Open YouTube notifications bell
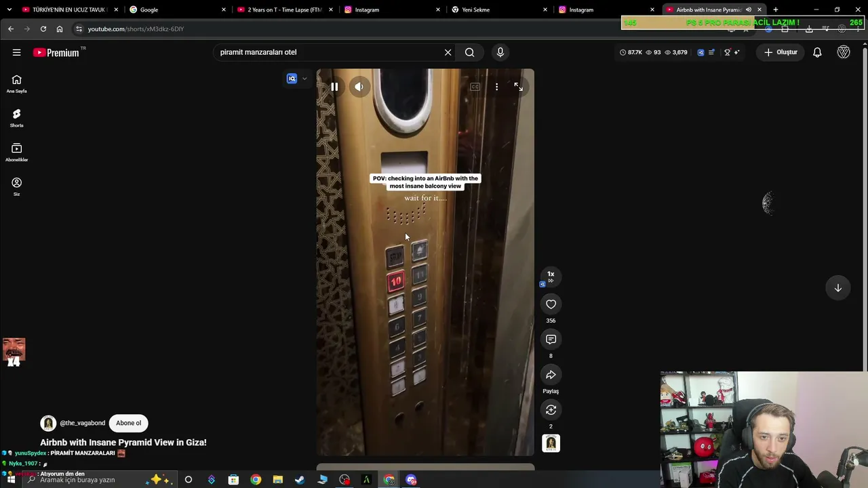 coord(817,52)
